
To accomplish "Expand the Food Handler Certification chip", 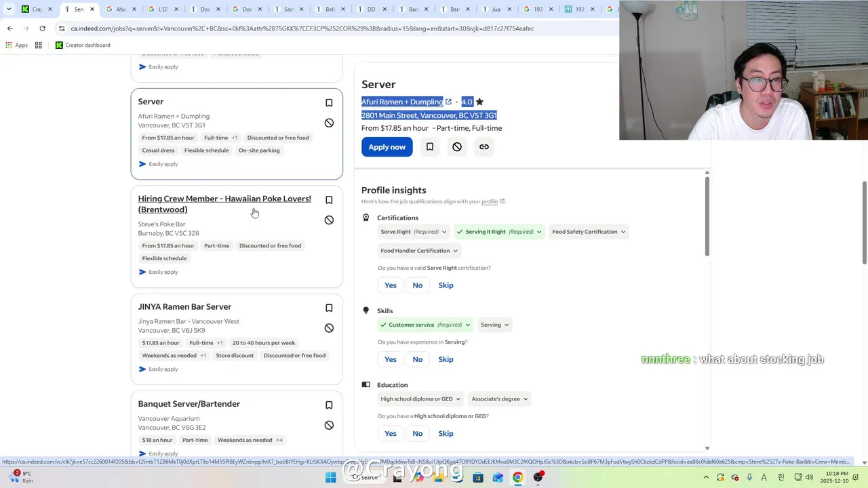I will [x=419, y=251].
